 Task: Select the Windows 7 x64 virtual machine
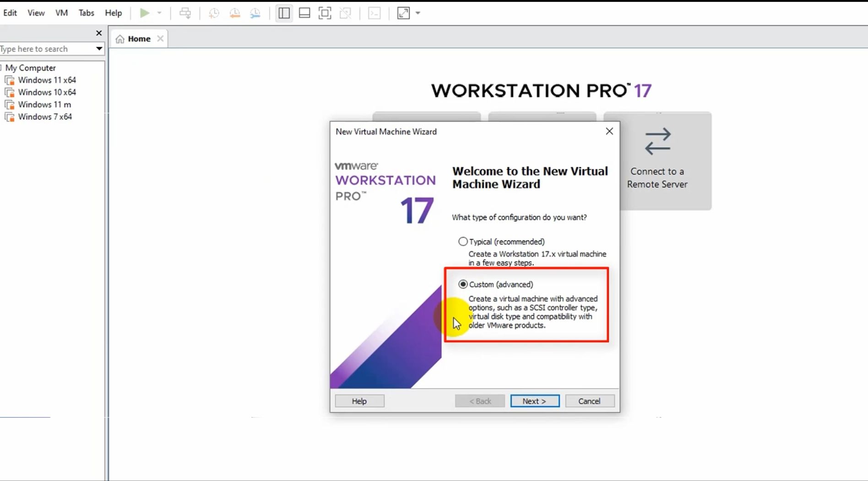point(45,117)
